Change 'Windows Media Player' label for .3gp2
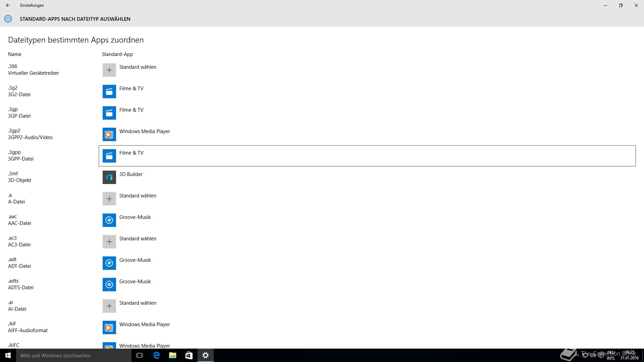 coord(145,131)
